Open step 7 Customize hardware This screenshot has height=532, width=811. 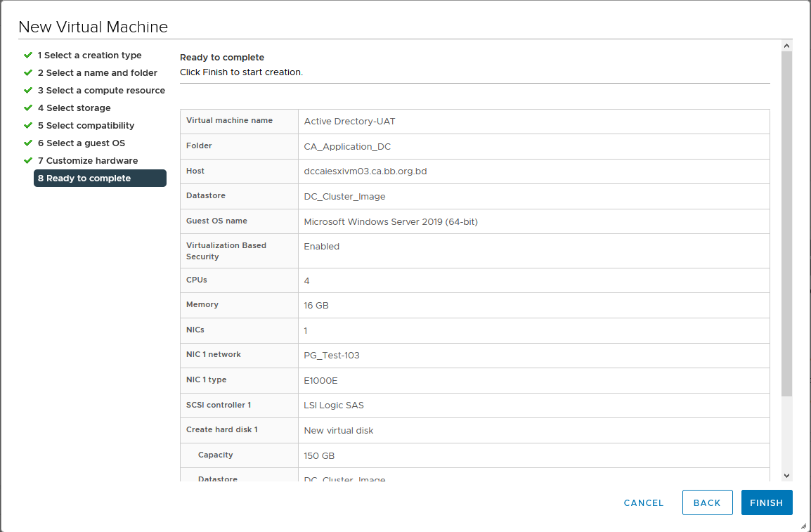pyautogui.click(x=88, y=161)
